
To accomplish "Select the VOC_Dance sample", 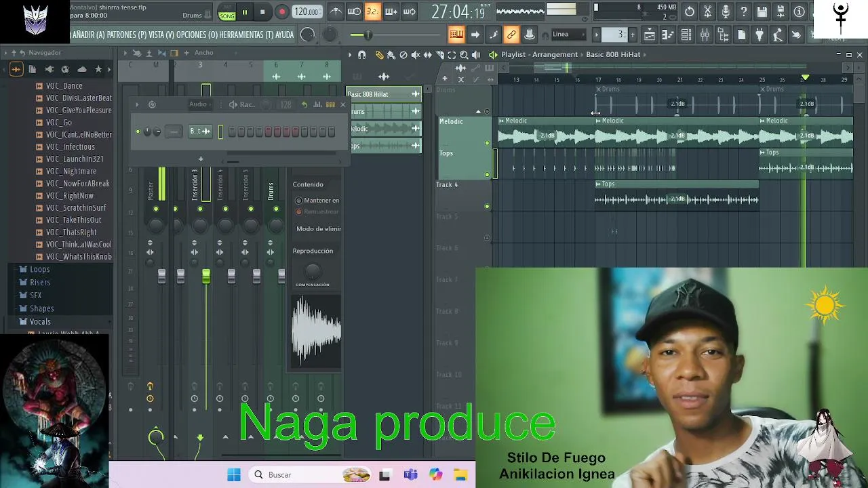I will 64,86.
